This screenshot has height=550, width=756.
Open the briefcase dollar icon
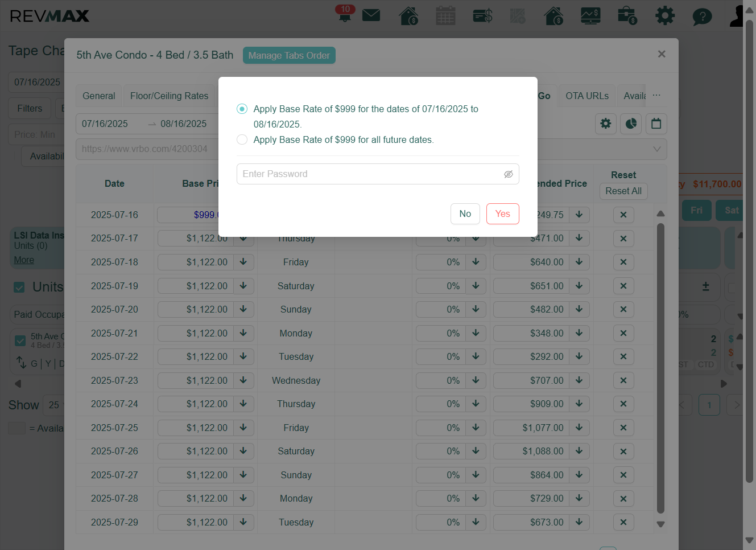[627, 15]
